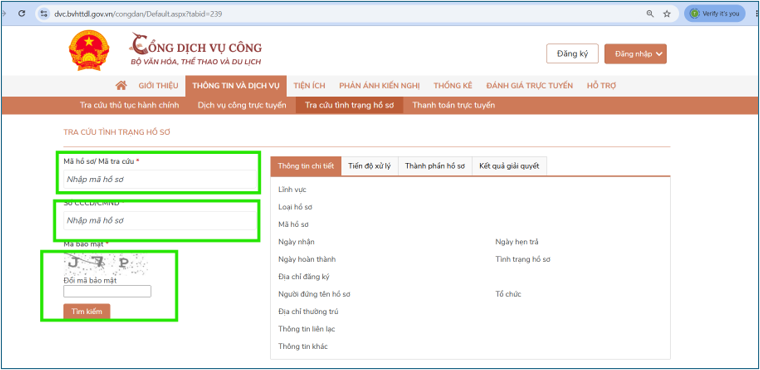Open Thông tin và dịch vụ menu

click(236, 86)
